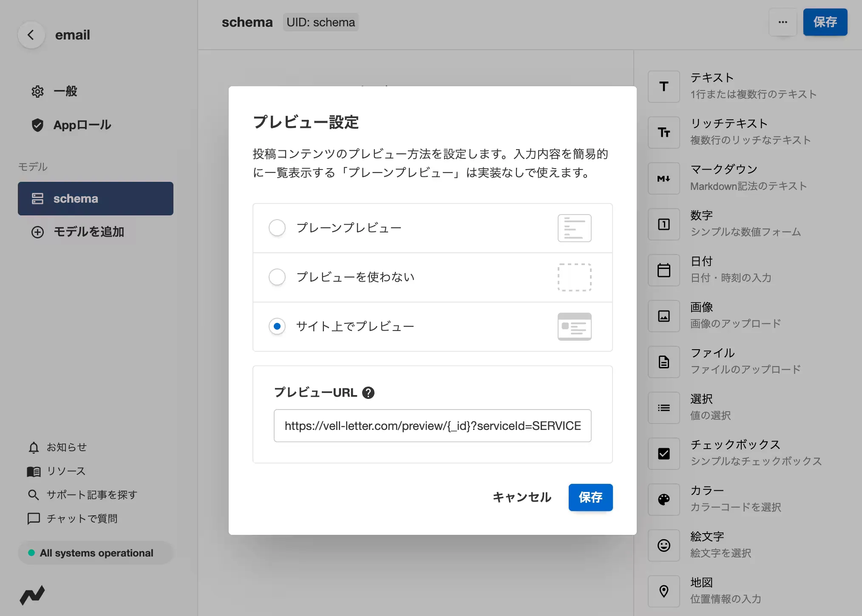Click the dashed no-preview thumbnail
Screen dimensions: 862x616
pyautogui.click(x=575, y=277)
